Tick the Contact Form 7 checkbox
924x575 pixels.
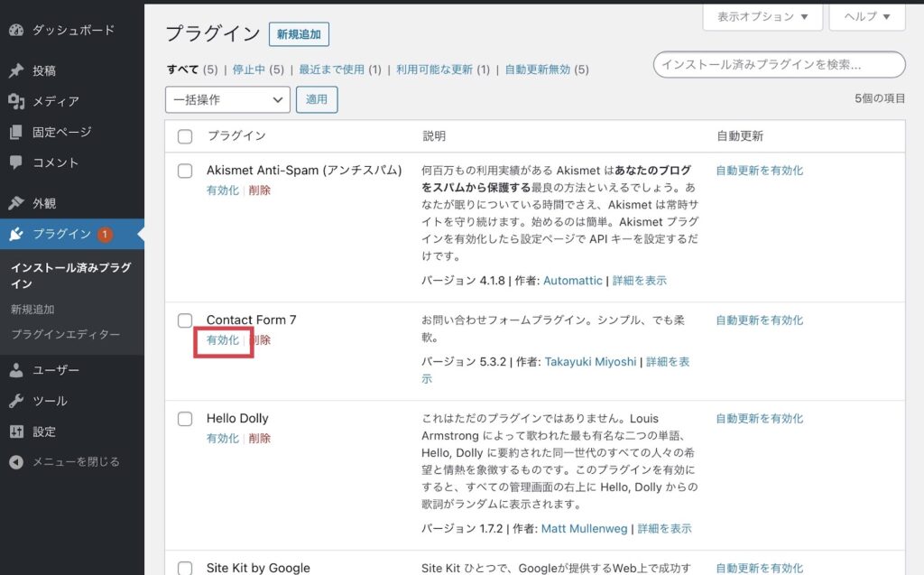coord(185,320)
